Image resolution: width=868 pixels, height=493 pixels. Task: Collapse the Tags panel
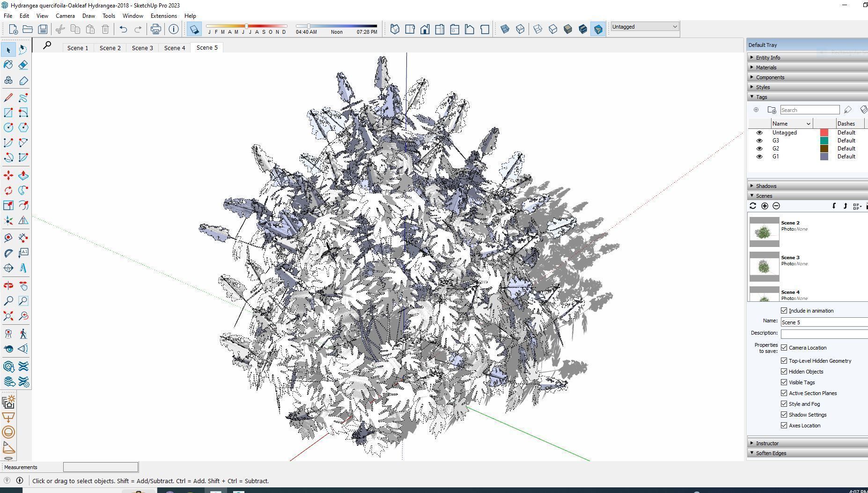[808, 97]
